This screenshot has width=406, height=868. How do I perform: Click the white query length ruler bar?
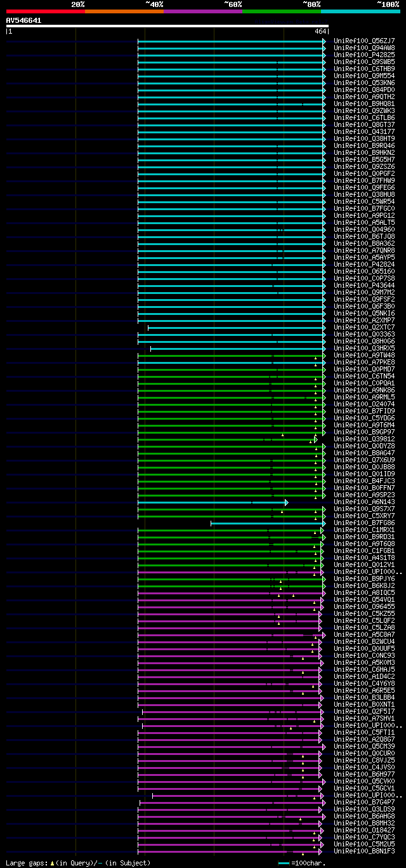coord(167,26)
